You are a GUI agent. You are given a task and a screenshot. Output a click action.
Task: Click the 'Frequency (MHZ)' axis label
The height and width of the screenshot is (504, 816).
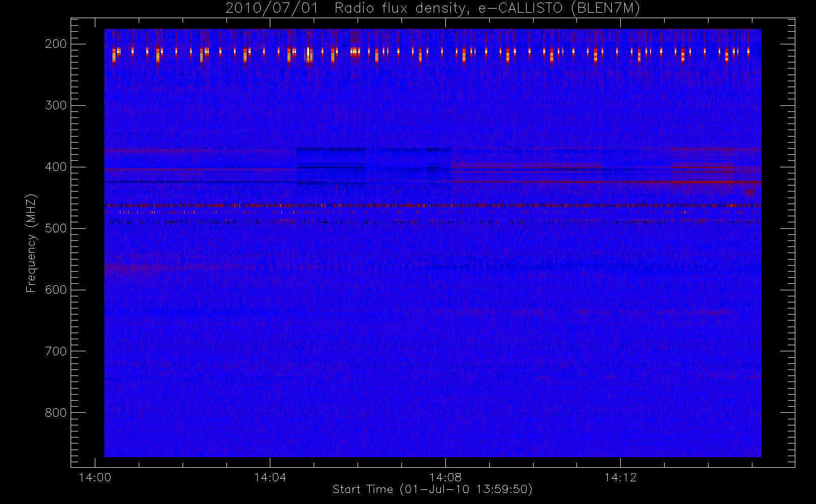tap(31, 243)
